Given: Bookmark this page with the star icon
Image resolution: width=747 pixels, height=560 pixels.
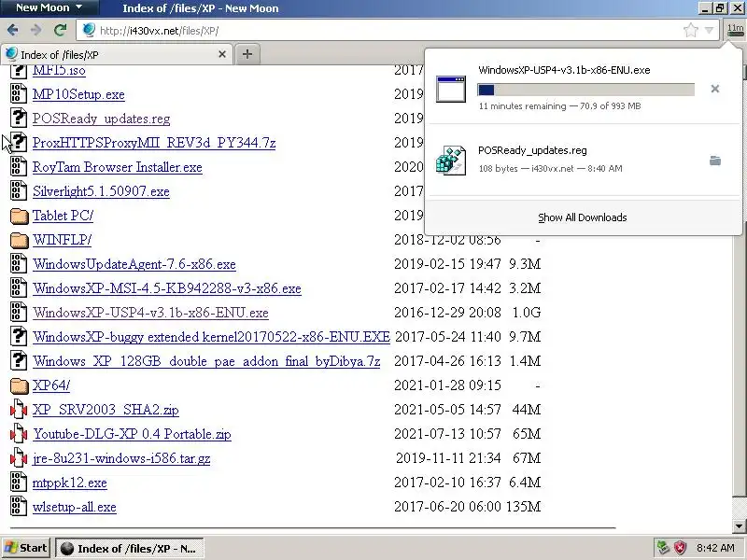Looking at the screenshot, I should tap(691, 31).
